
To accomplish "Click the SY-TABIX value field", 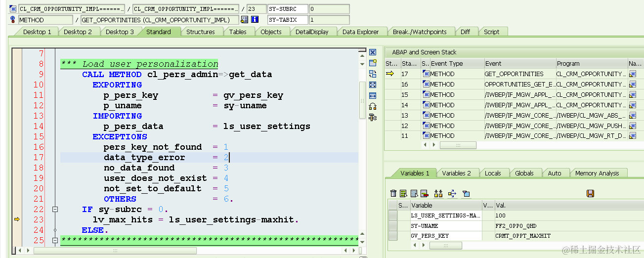I will pyautogui.click(x=329, y=20).
